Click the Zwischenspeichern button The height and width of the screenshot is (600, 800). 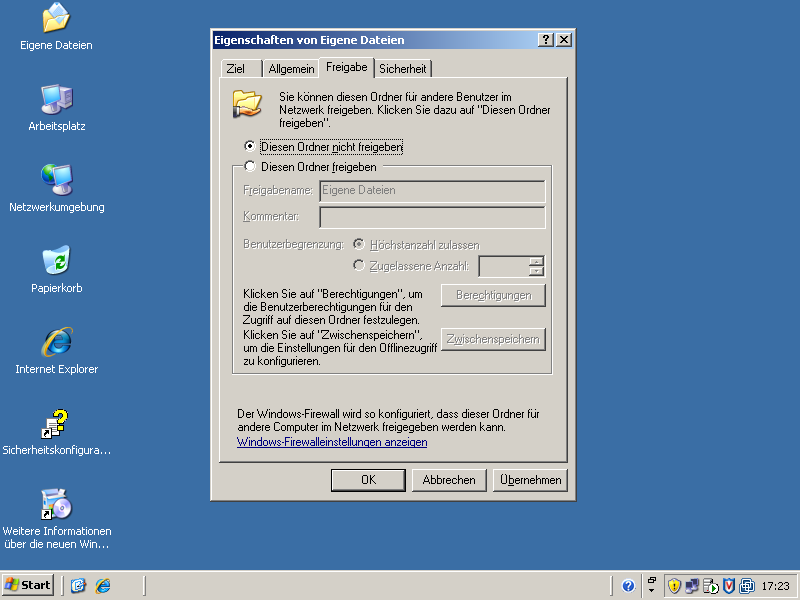click(x=493, y=339)
